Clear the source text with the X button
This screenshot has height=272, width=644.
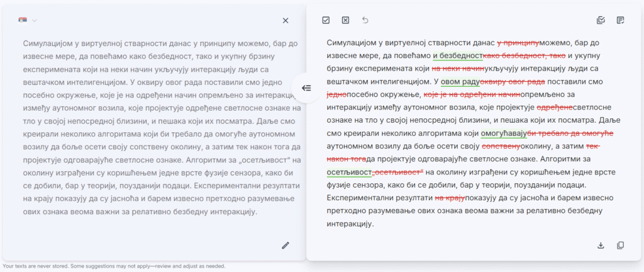pos(286,21)
